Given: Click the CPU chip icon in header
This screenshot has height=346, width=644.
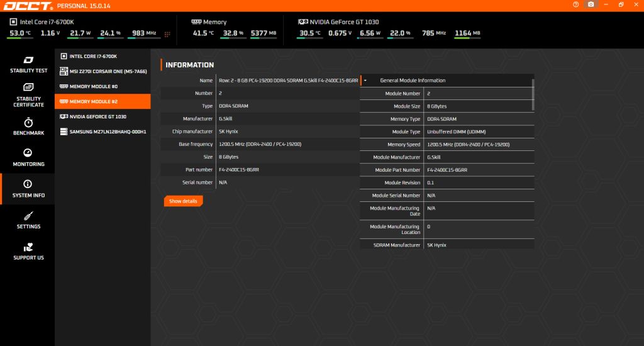Looking at the screenshot, I should tap(13, 22).
